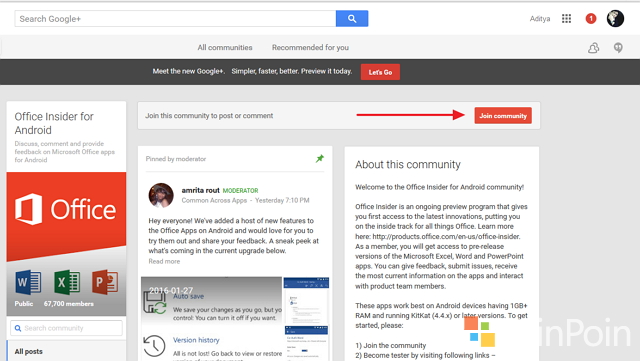Viewport: 640px width, 361px height.
Task: Click the green pin icon on post
Action: (x=320, y=158)
